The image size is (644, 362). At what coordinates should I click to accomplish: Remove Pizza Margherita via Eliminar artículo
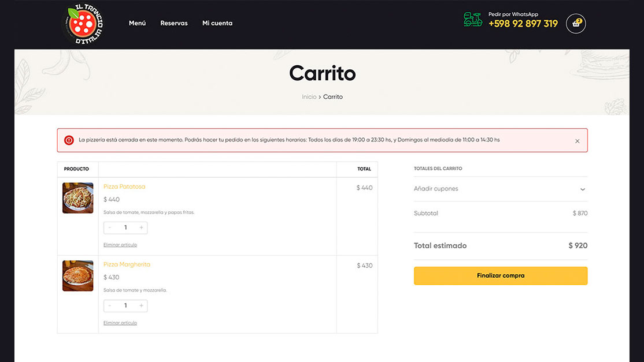point(120,323)
